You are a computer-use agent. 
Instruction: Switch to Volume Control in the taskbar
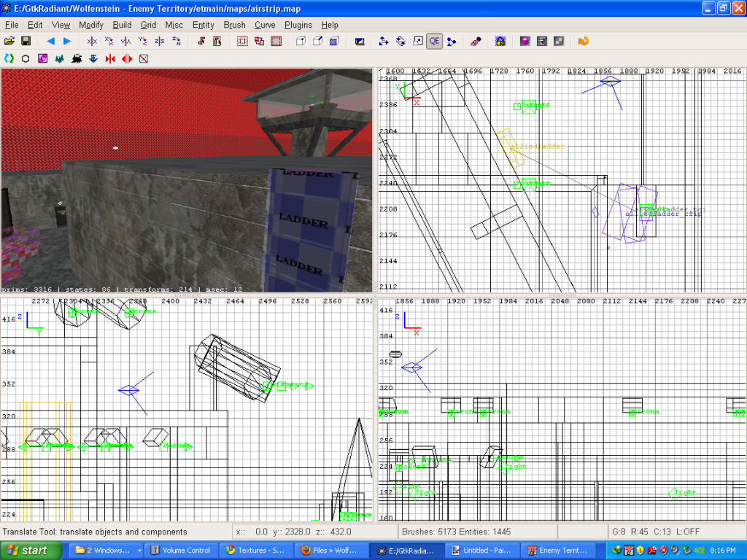tap(181, 551)
